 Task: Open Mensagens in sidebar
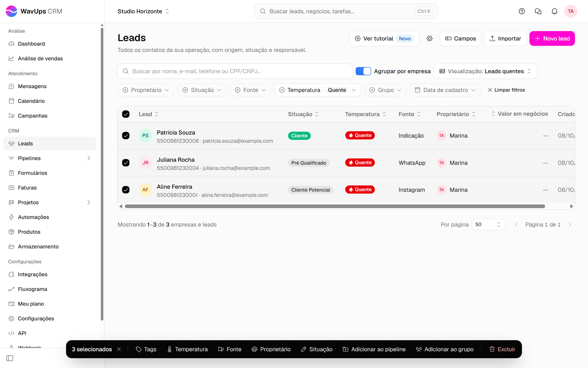pos(50,86)
